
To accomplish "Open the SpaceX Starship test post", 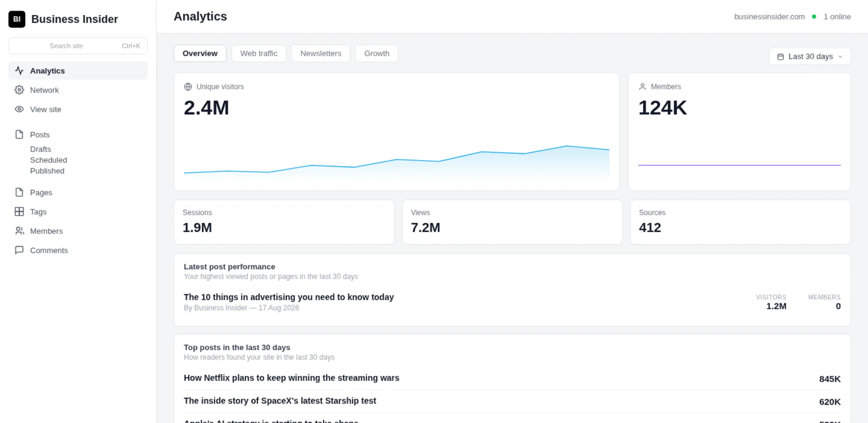I will click(x=280, y=400).
